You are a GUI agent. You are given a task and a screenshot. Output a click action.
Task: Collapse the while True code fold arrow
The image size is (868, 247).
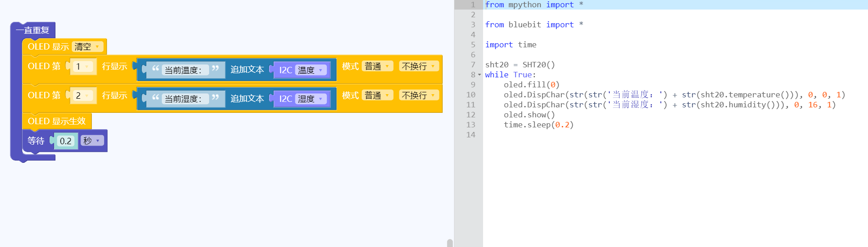479,75
